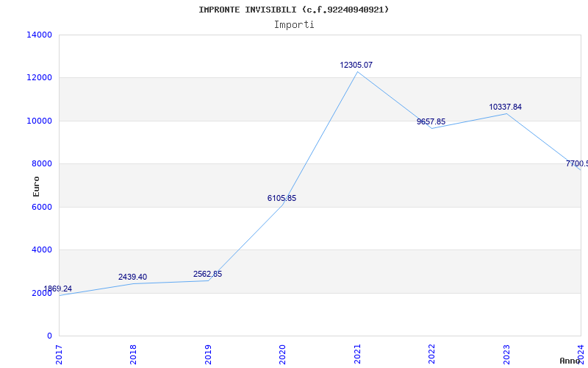Click data label 10337.84
The width and height of the screenshot is (588, 368).
pyautogui.click(x=505, y=107)
